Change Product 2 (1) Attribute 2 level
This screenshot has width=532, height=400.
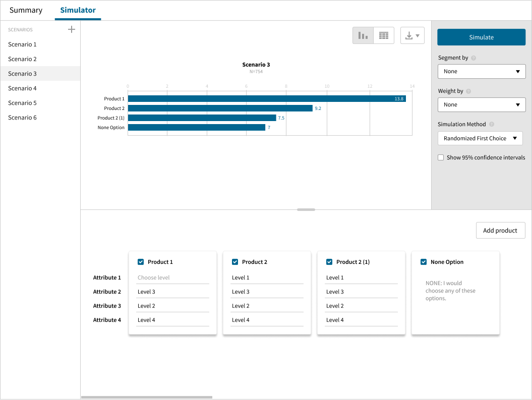(362, 292)
